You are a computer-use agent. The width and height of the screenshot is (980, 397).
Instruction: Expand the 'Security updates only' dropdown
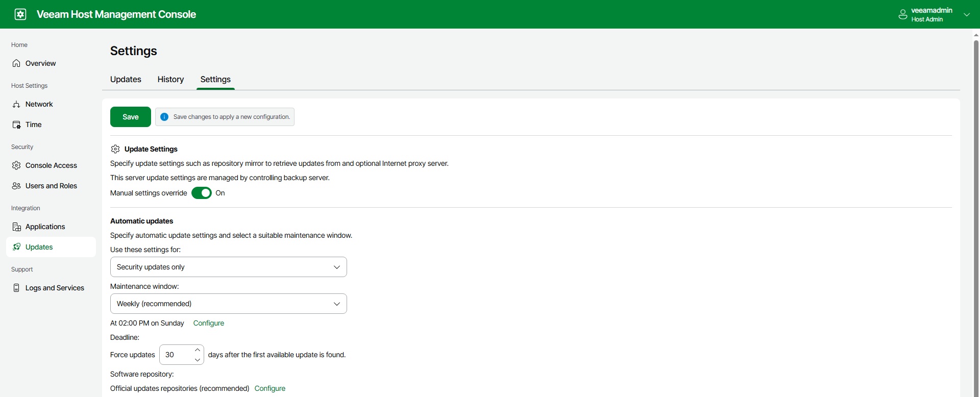228,267
